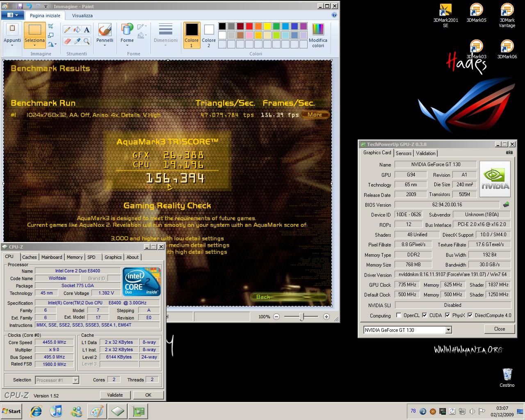Viewport: 525px width, 420px height.
Task: Toggle the DirectCompute 4.0 checkbox
Action: pyautogui.click(x=470, y=315)
